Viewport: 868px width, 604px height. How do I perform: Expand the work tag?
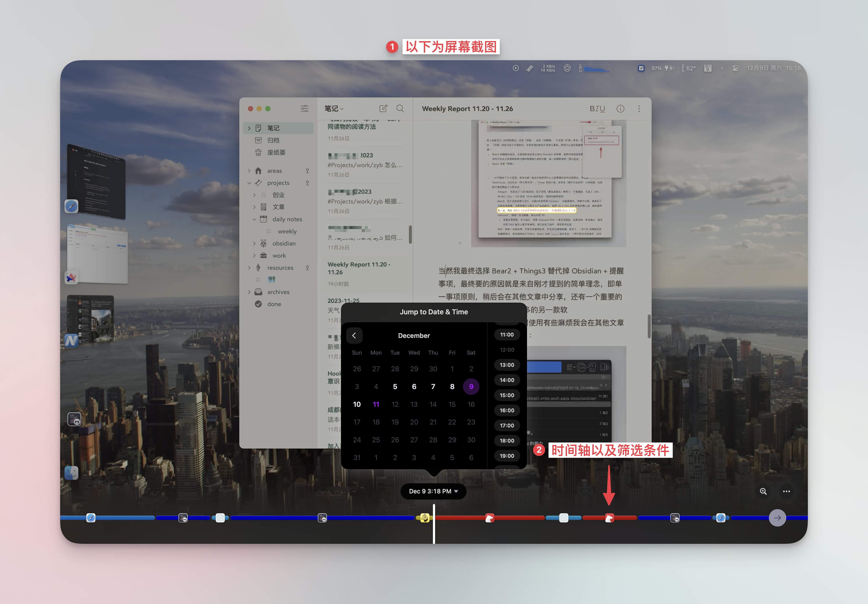coord(254,255)
